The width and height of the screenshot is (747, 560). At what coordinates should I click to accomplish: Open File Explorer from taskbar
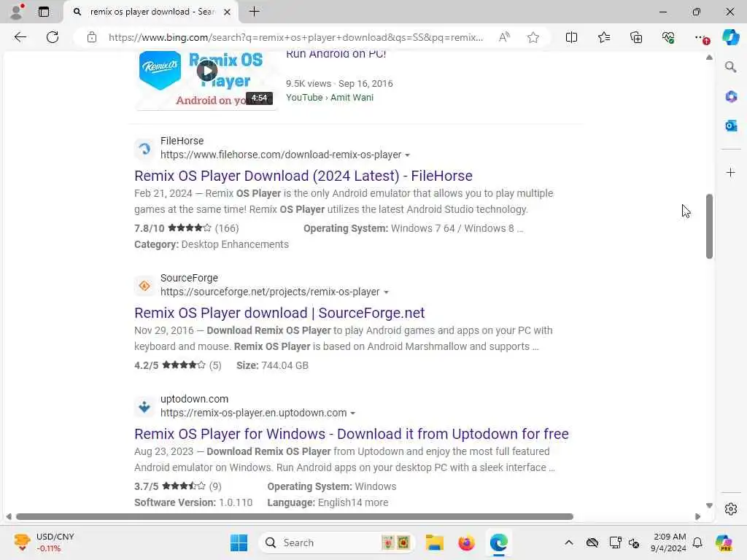(435, 542)
